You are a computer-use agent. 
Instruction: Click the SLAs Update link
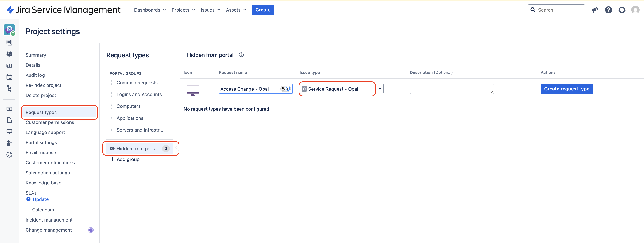point(41,199)
